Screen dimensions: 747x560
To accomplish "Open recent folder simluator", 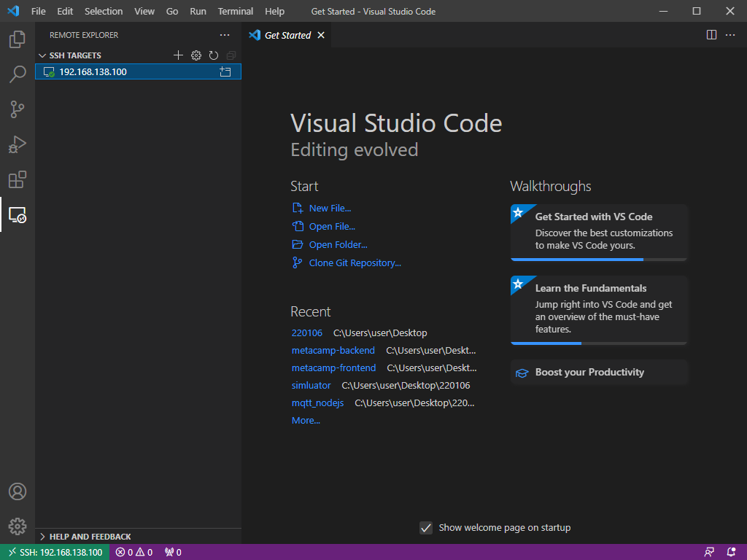I will pyautogui.click(x=311, y=385).
